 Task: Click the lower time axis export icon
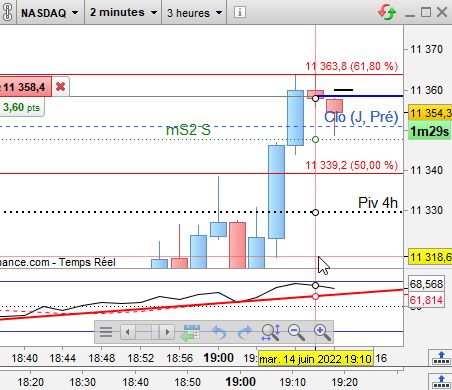click(x=441, y=381)
